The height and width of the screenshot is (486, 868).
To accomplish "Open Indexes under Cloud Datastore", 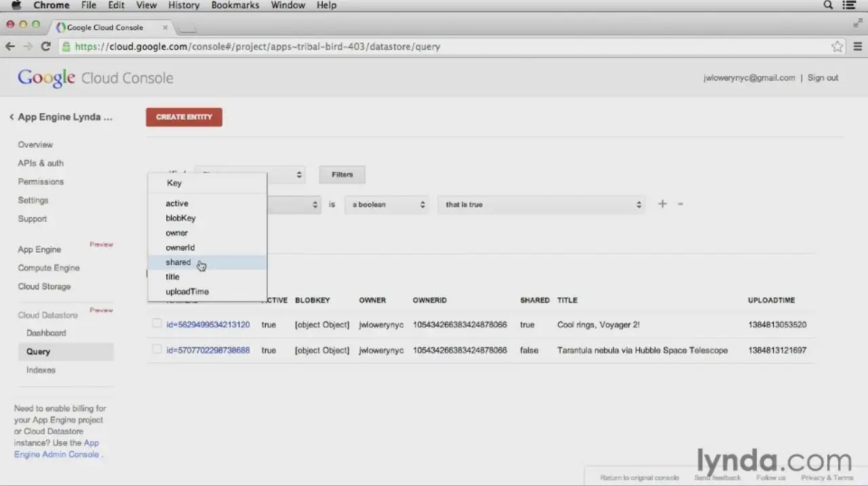I will pos(41,370).
